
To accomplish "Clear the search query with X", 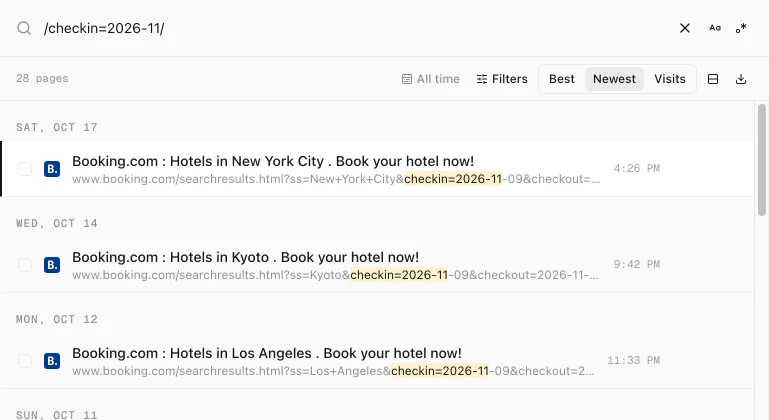I will coord(685,28).
